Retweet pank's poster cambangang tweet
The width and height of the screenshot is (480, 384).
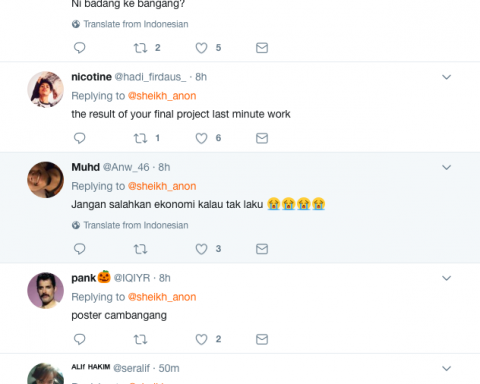pyautogui.click(x=140, y=339)
